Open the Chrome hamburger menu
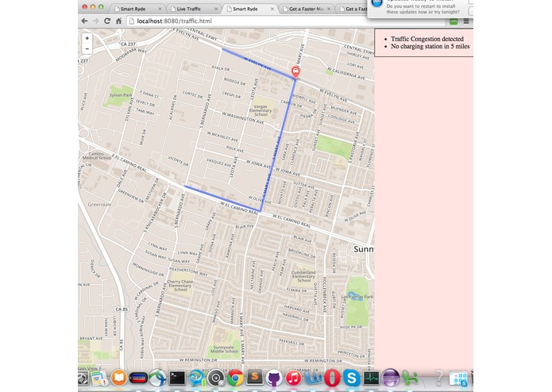This screenshot has width=552, height=392. pyautogui.click(x=466, y=21)
